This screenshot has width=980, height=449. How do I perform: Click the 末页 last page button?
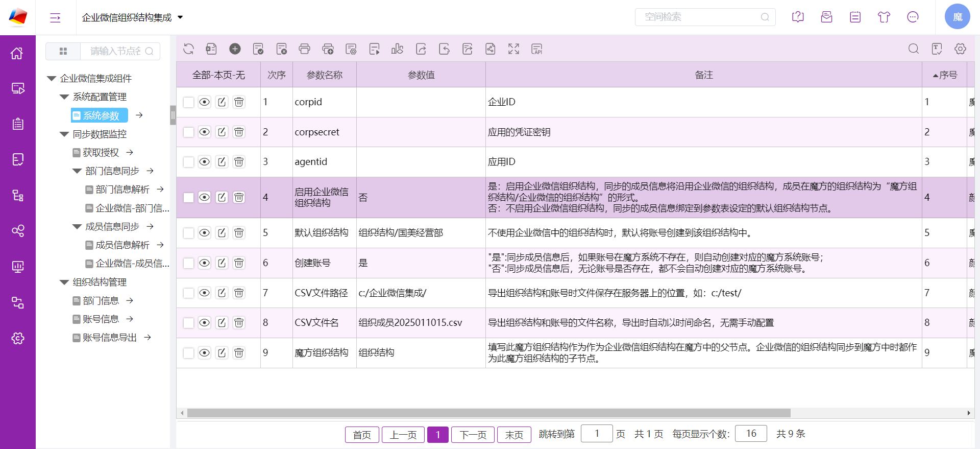coord(514,435)
